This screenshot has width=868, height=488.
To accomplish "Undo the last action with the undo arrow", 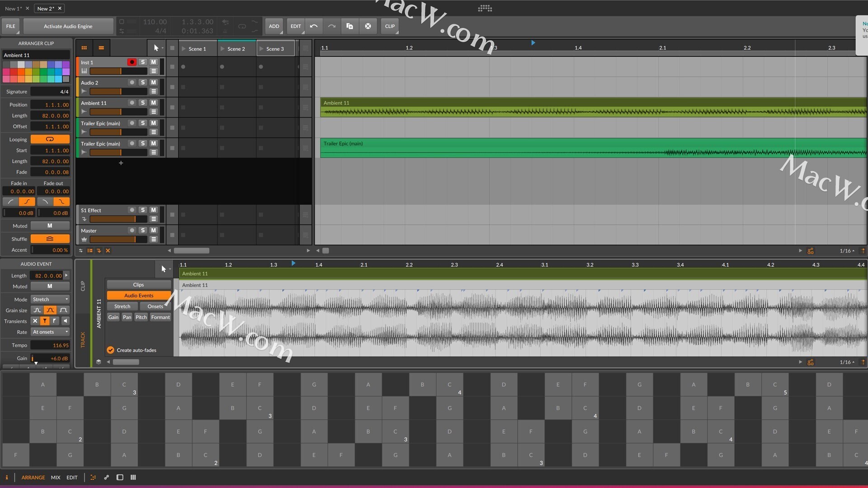I will tap(314, 26).
